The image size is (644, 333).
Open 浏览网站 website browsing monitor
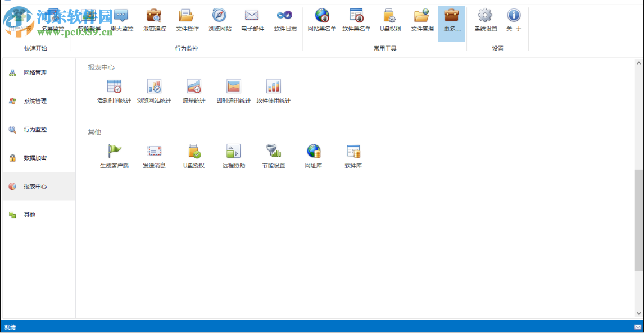(x=220, y=21)
